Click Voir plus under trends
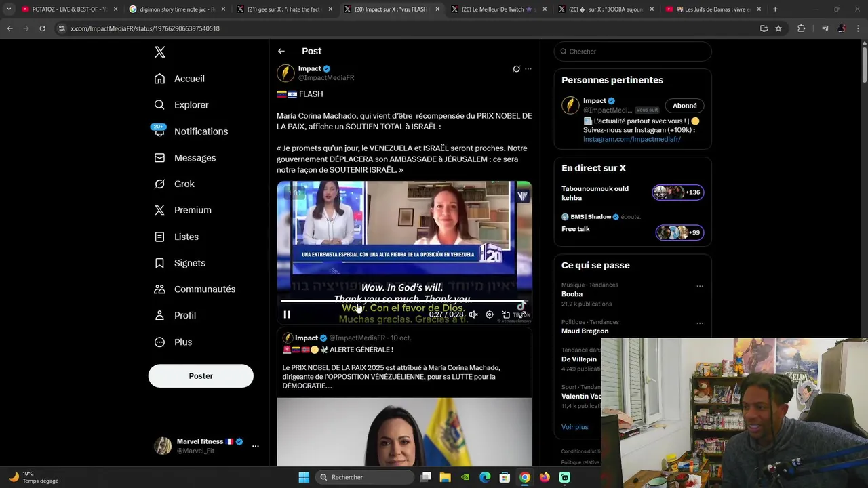Image resolution: width=868 pixels, height=488 pixels. [575, 427]
